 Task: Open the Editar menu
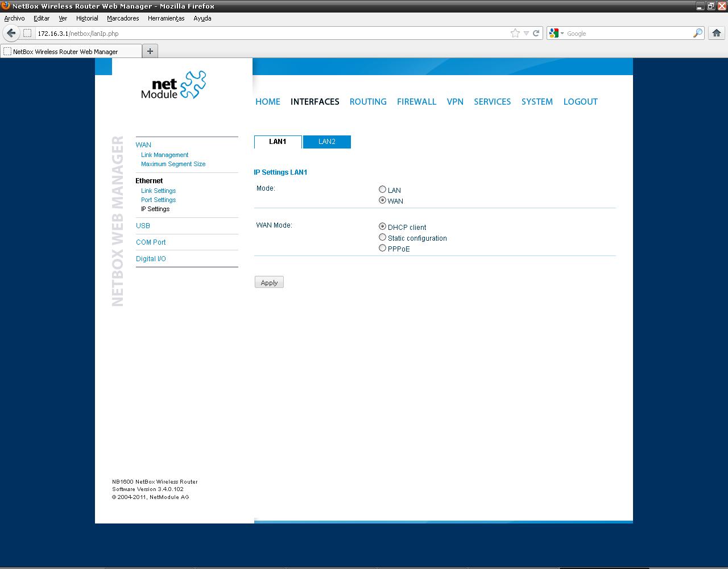click(42, 18)
